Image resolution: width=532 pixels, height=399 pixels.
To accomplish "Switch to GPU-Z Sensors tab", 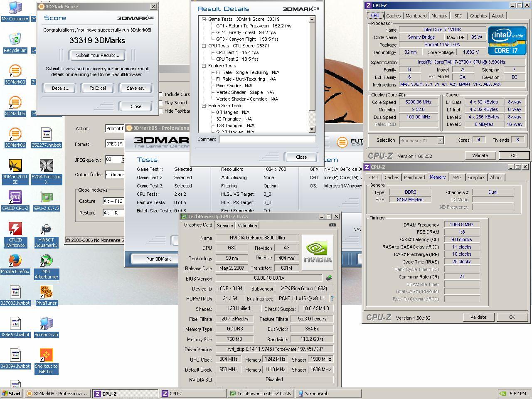I will [x=225, y=226].
